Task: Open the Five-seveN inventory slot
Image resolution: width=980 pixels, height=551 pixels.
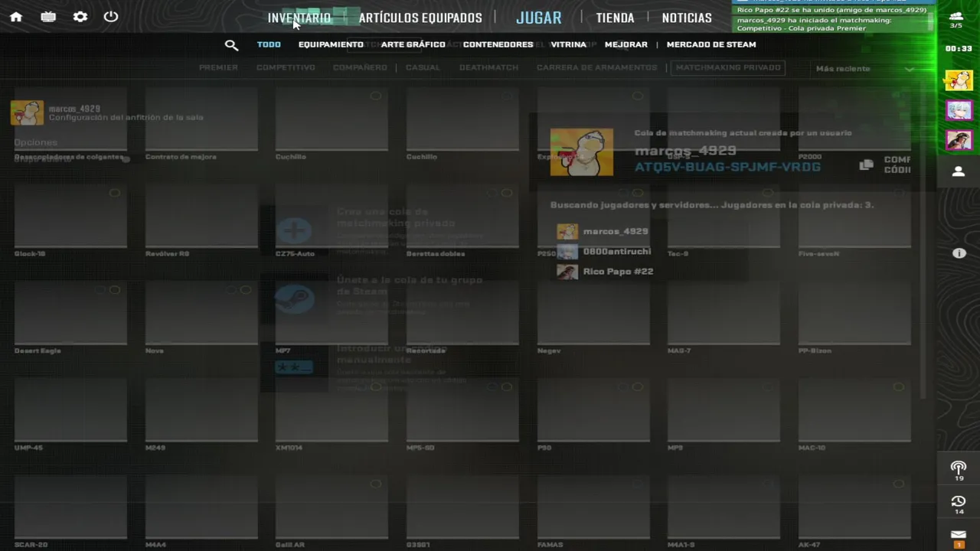Action: (854, 220)
